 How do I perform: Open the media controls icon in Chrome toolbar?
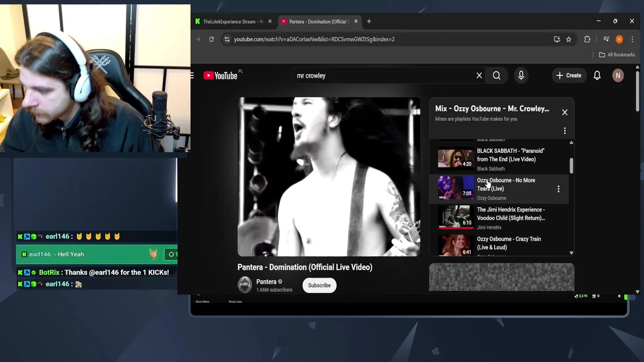click(x=606, y=39)
